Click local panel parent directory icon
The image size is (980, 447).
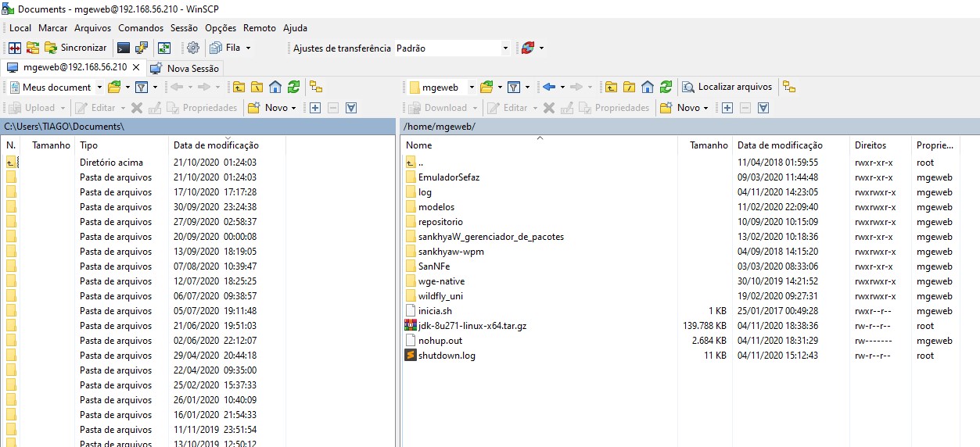238,87
